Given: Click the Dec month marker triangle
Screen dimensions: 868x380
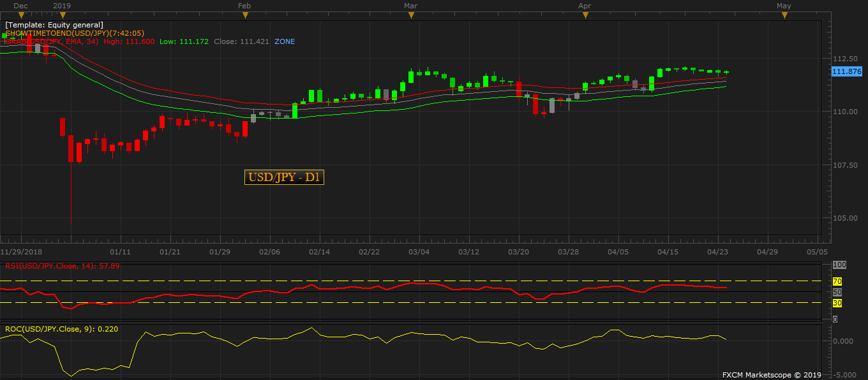Looking at the screenshot, I should (21, 15).
